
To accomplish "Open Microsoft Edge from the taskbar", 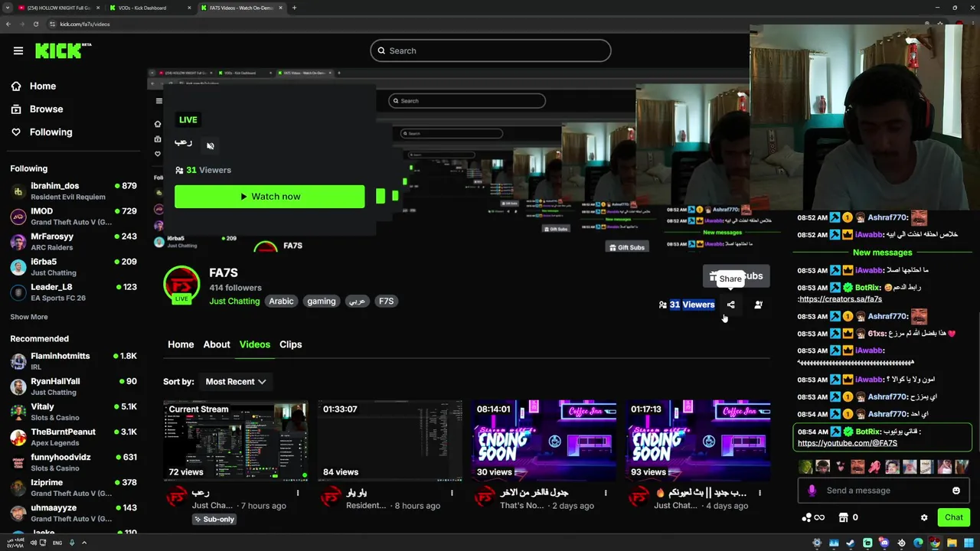I will (918, 543).
